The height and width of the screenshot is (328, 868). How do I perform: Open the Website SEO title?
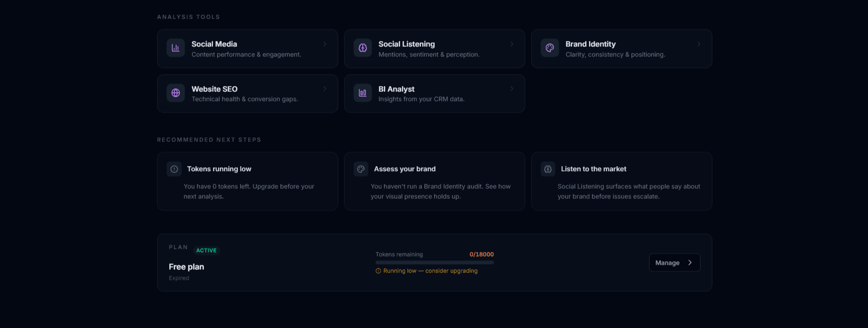click(x=214, y=89)
